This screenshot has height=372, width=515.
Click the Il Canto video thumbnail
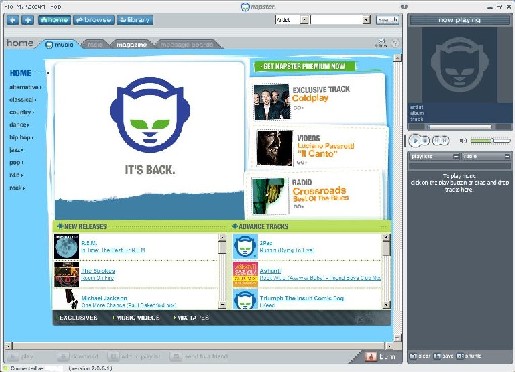(x=274, y=148)
